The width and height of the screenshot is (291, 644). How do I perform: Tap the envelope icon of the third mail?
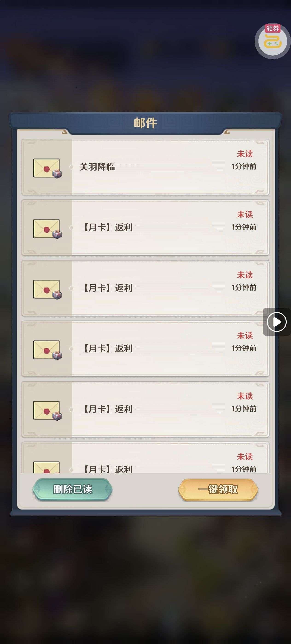pos(47,289)
